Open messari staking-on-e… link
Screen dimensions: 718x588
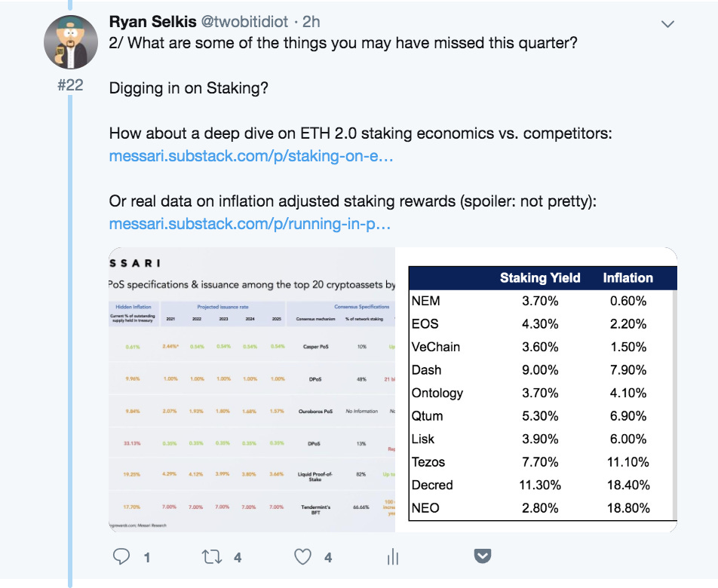tap(251, 157)
